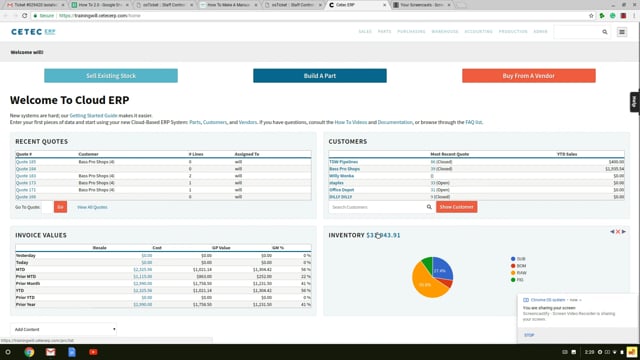This screenshot has height=360, width=640.
Task: Open the Office Depot customer link
Action: coord(342,190)
